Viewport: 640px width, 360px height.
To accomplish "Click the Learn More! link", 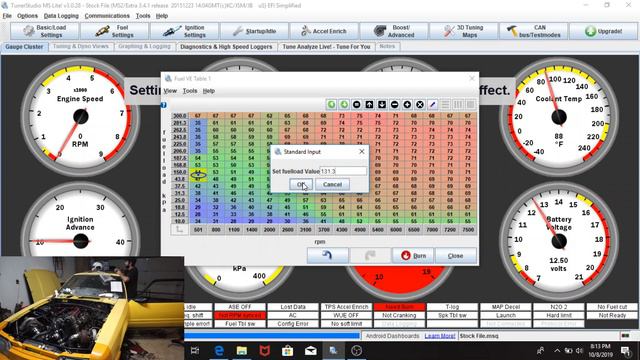I will (x=440, y=336).
